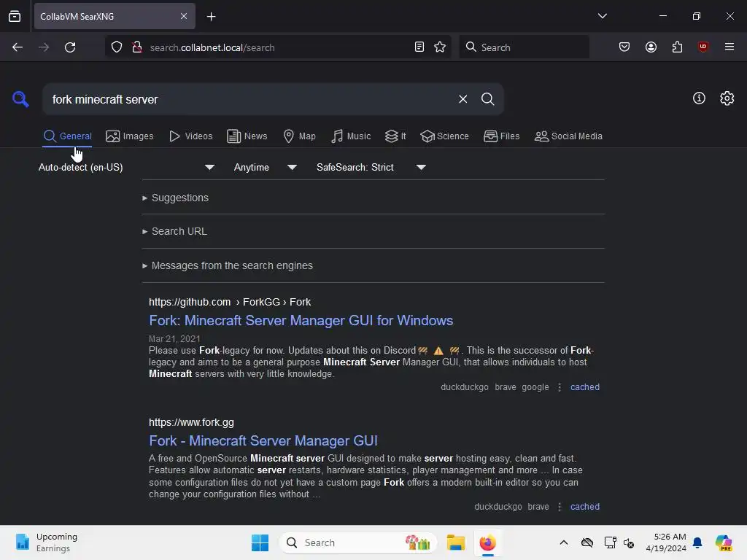Focus the fork minecraft server query field
Viewport: 747px width, 560px height.
[x=248, y=99]
